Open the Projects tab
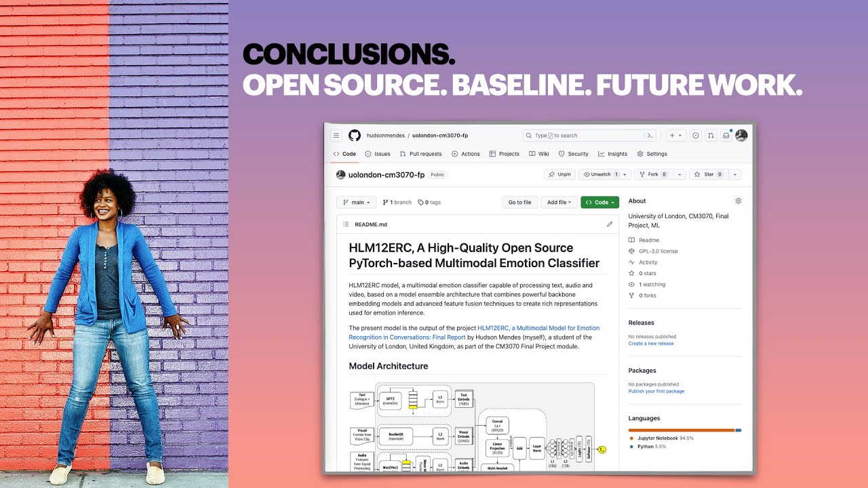Viewport: 868px width, 488px height. pos(505,154)
